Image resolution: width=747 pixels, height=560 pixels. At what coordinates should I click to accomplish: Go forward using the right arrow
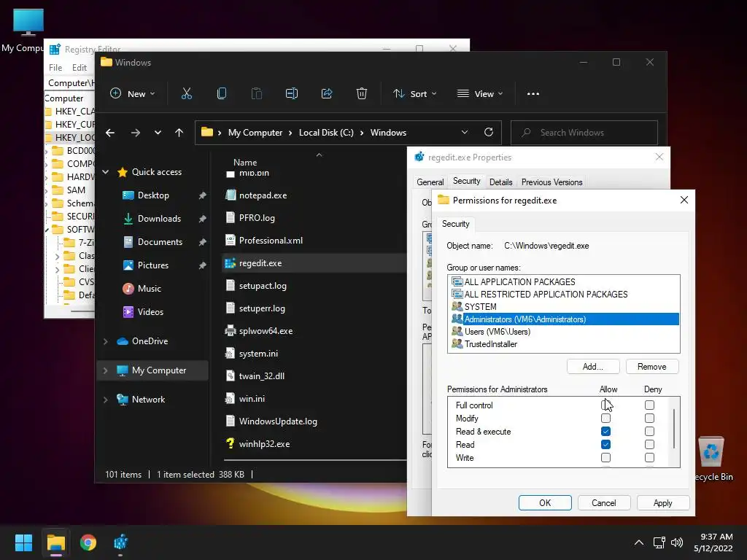click(x=136, y=133)
